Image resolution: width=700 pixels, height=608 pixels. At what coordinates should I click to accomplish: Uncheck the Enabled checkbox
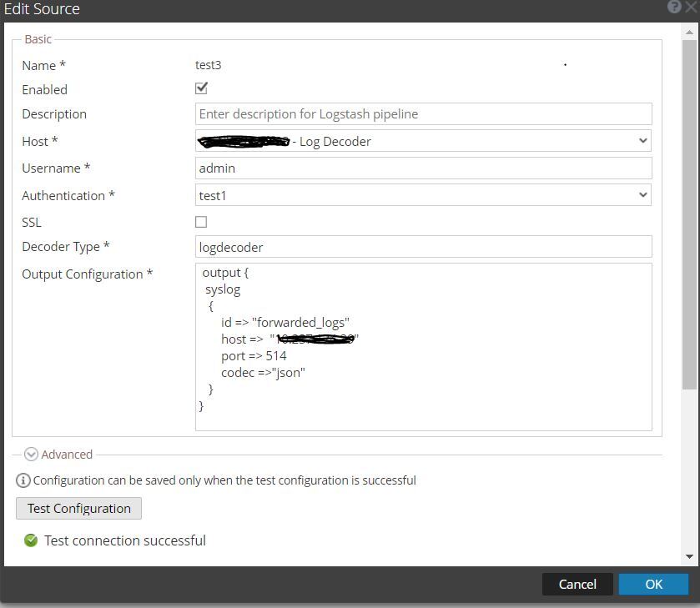point(201,88)
